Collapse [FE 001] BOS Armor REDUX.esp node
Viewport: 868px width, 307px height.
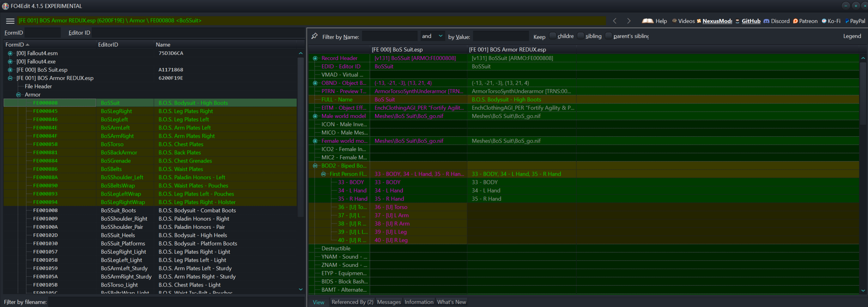(x=10, y=78)
